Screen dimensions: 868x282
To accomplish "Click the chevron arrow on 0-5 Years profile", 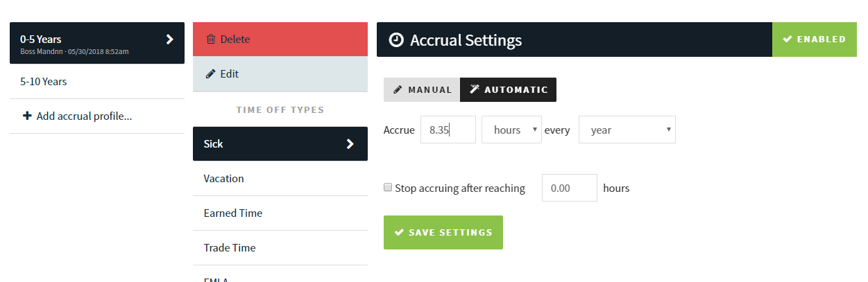I will click(170, 39).
